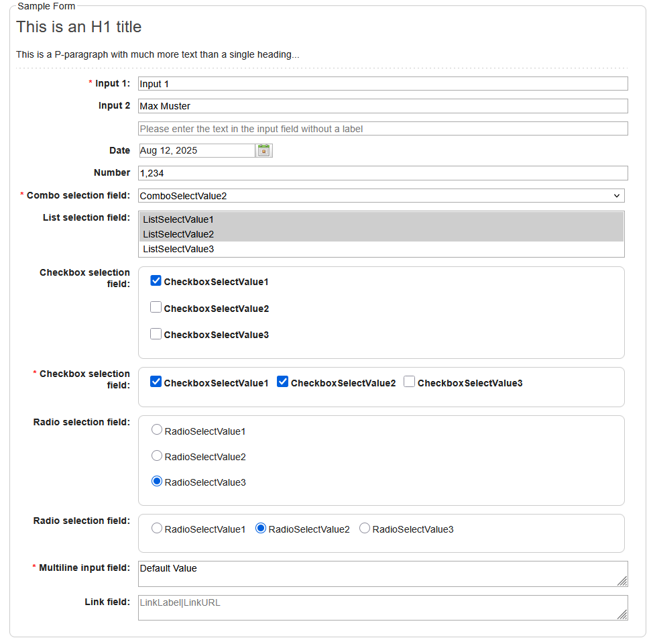Viewport: 651px width, 644px height.
Task: Select RadioSelectValue1 in the vertically stacked radio group
Action: point(157,431)
